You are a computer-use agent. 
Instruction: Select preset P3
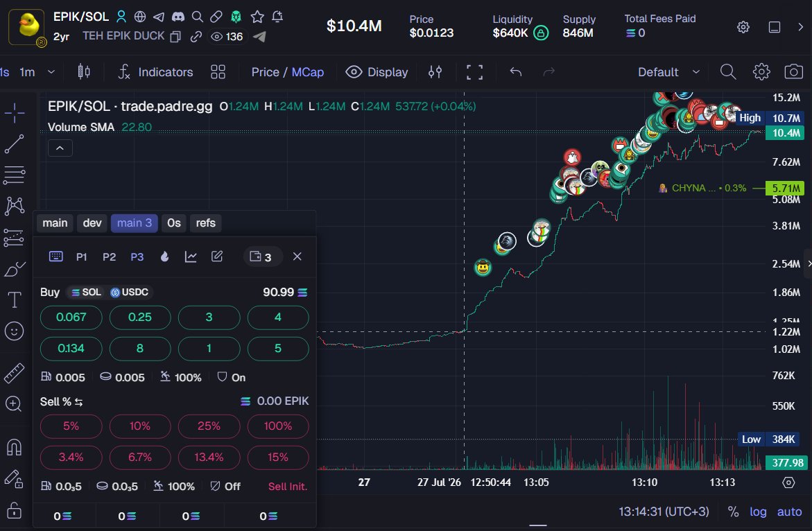click(137, 257)
